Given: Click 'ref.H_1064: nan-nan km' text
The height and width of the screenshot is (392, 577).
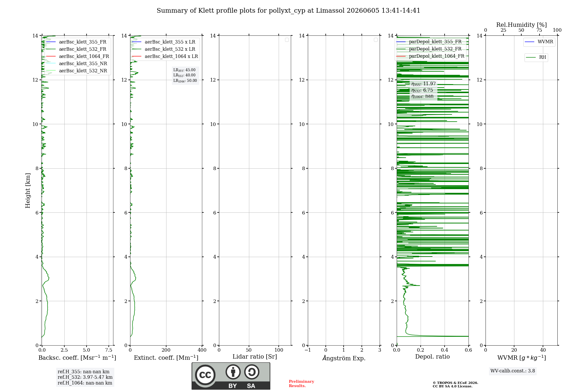Looking at the screenshot, I should [85, 383].
